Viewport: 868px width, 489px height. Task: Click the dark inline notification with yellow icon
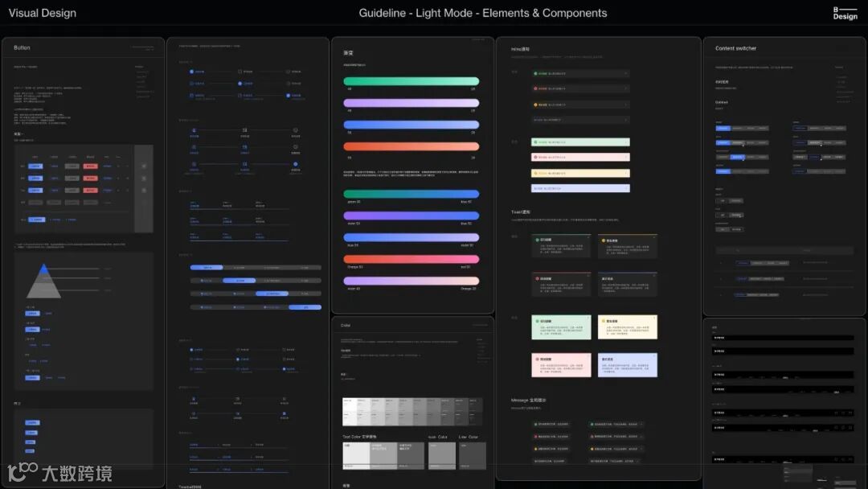pos(580,104)
